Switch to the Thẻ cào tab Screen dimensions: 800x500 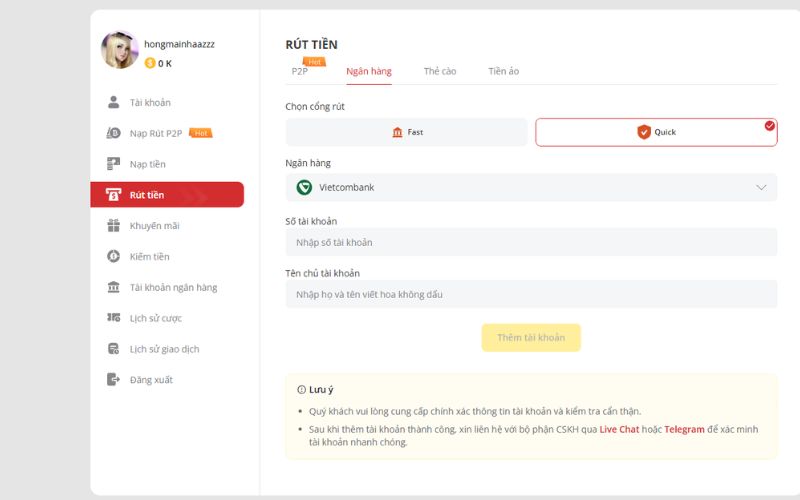[x=439, y=72]
